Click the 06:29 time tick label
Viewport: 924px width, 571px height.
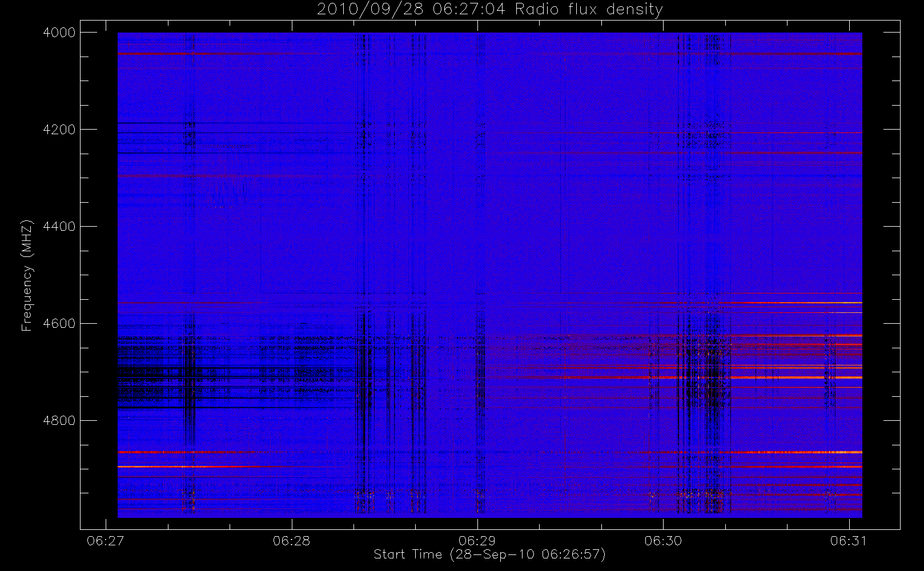(x=477, y=541)
